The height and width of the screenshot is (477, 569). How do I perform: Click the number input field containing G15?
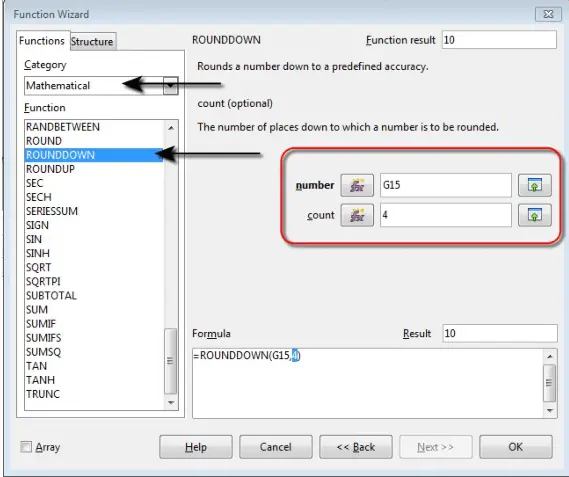(x=446, y=185)
